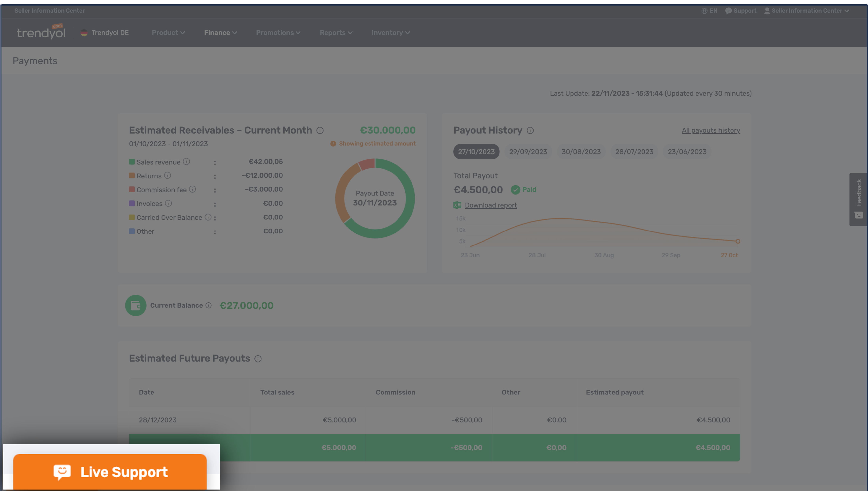This screenshot has height=491, width=868.
Task: Select the 27/10/2023 payout date tab
Action: (x=476, y=152)
